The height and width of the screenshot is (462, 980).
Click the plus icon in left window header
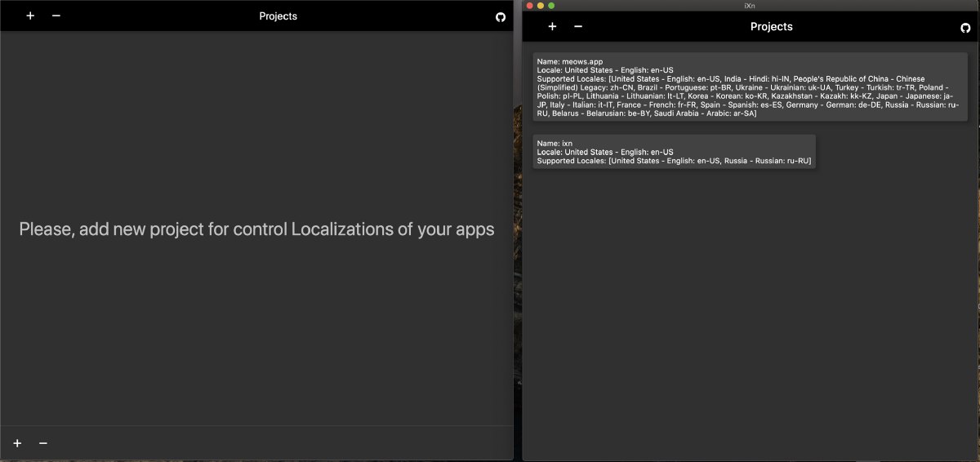30,16
